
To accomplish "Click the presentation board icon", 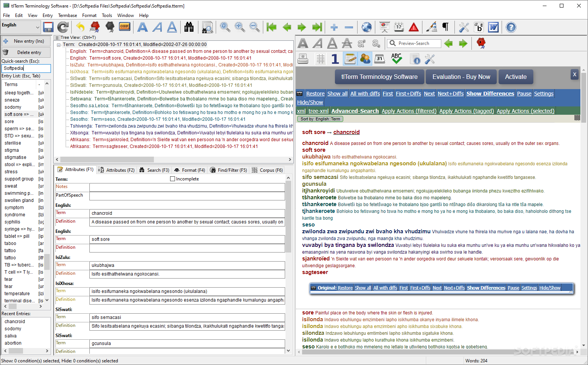I will point(384,27).
